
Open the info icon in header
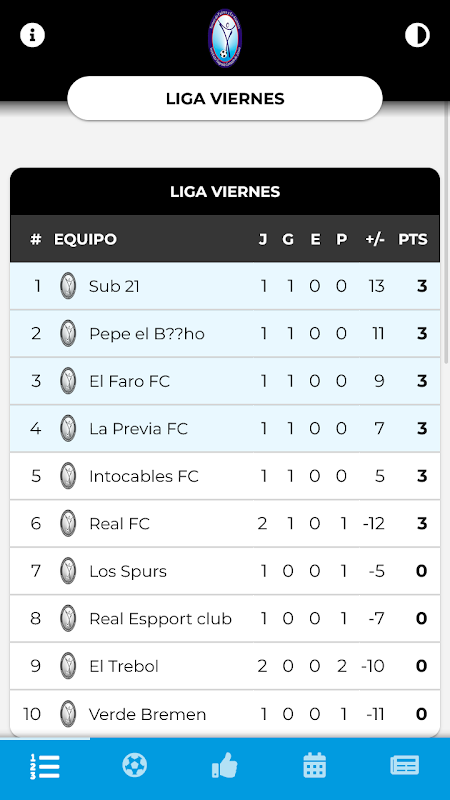33,35
